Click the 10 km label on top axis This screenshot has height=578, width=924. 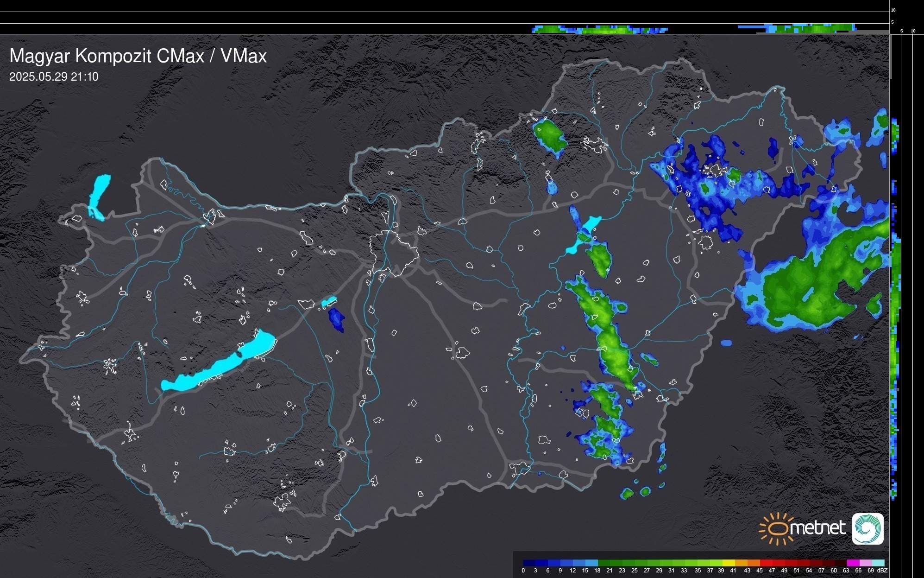pos(913,31)
